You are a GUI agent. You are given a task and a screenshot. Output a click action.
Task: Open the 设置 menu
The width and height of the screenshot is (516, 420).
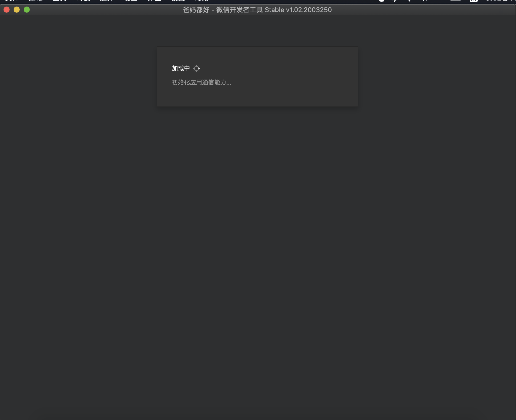[x=178, y=1]
